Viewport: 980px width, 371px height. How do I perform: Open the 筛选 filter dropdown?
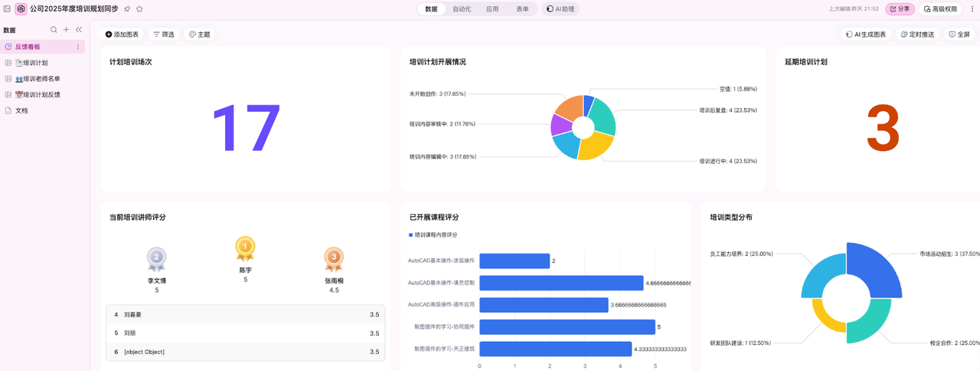pos(163,34)
